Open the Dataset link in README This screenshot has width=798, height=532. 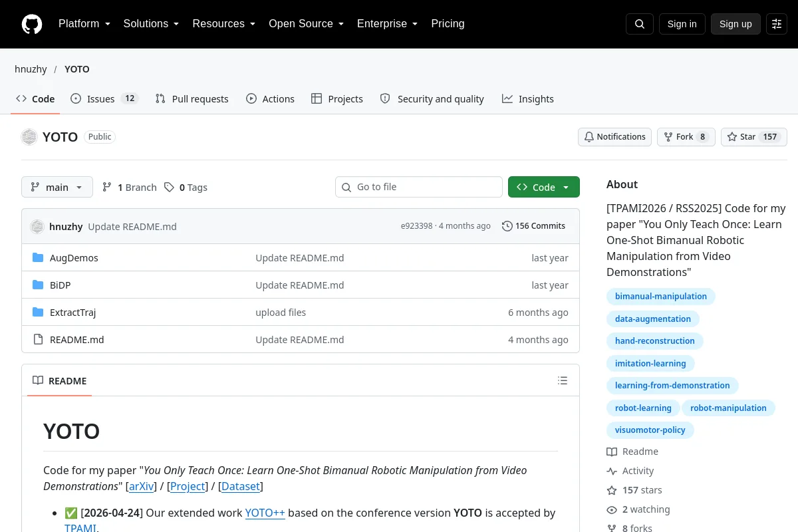[x=241, y=486]
